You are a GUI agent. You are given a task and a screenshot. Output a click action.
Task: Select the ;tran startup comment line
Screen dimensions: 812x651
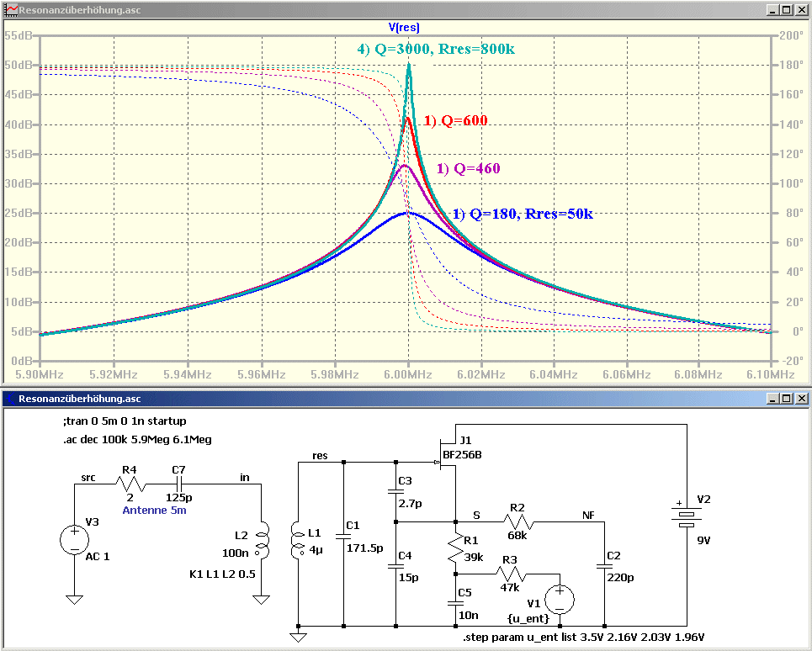pyautogui.click(x=125, y=421)
